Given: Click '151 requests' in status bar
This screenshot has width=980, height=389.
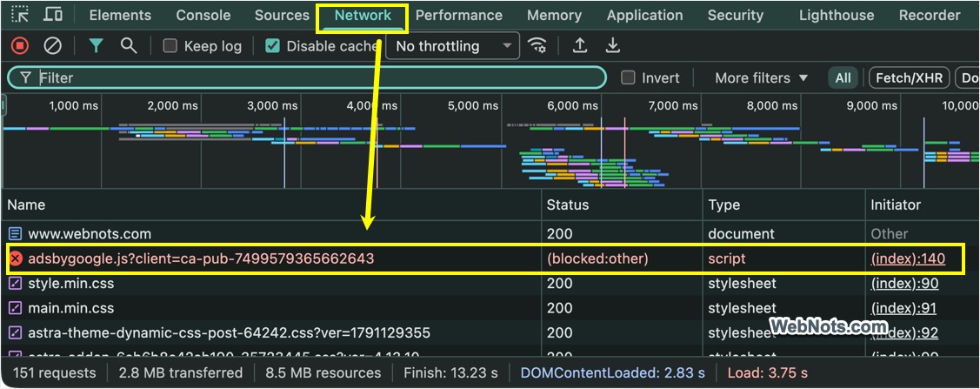Looking at the screenshot, I should tap(55, 372).
